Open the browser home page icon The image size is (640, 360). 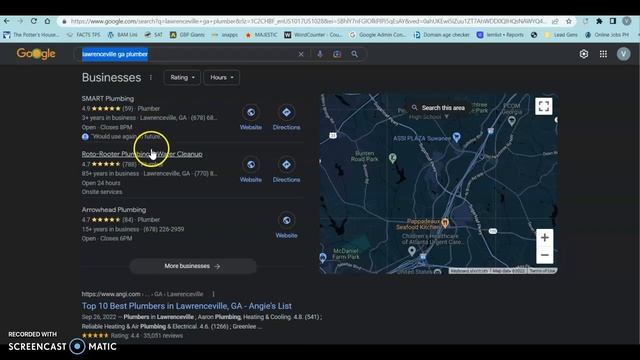tap(47, 21)
